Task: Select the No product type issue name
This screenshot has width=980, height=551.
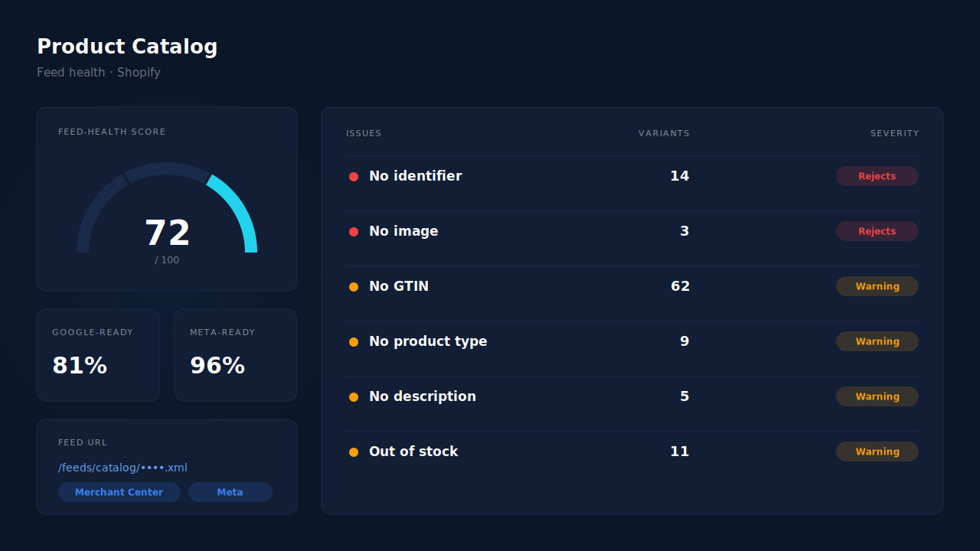Action: pos(428,341)
